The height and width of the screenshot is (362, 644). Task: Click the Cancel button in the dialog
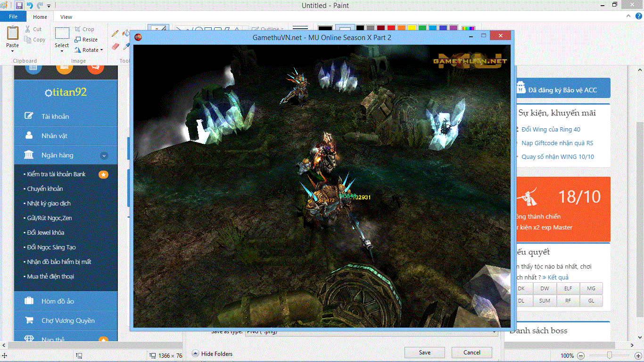point(471,353)
